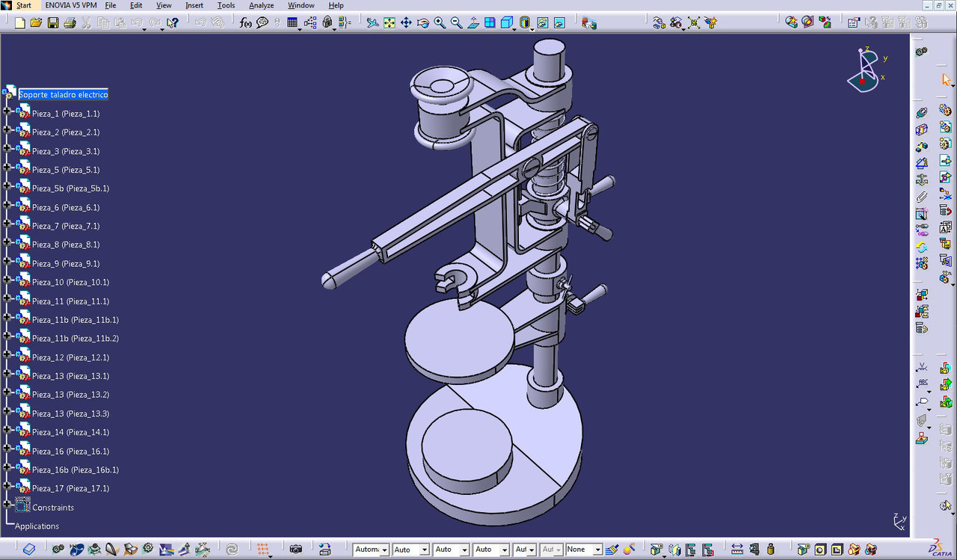Select Pieza_12 (Pieza_12.1) in tree
957x560 pixels.
pyautogui.click(x=71, y=357)
